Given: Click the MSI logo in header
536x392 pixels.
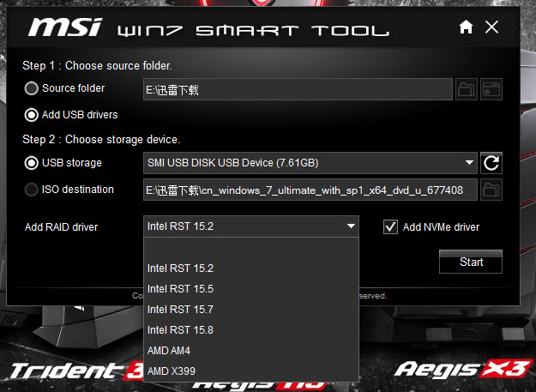Looking at the screenshot, I should [x=65, y=27].
